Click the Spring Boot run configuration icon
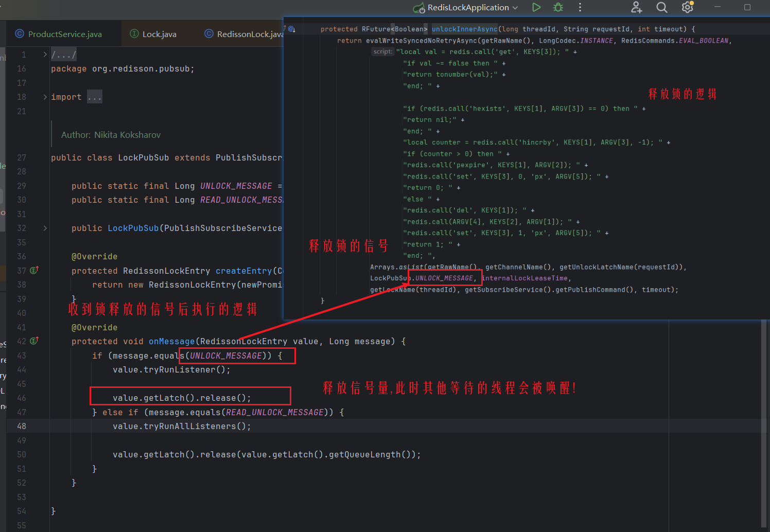Image resolution: width=770 pixels, height=532 pixels. 419,8
